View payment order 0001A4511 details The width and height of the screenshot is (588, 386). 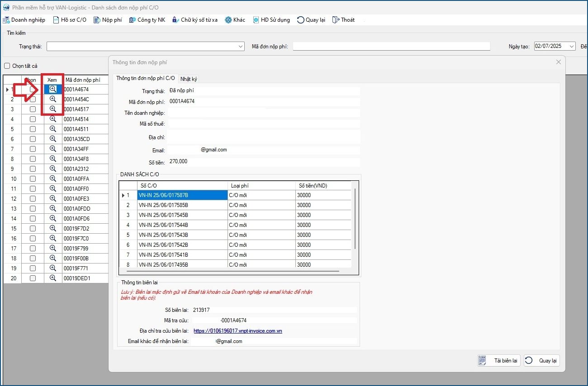[53, 129]
